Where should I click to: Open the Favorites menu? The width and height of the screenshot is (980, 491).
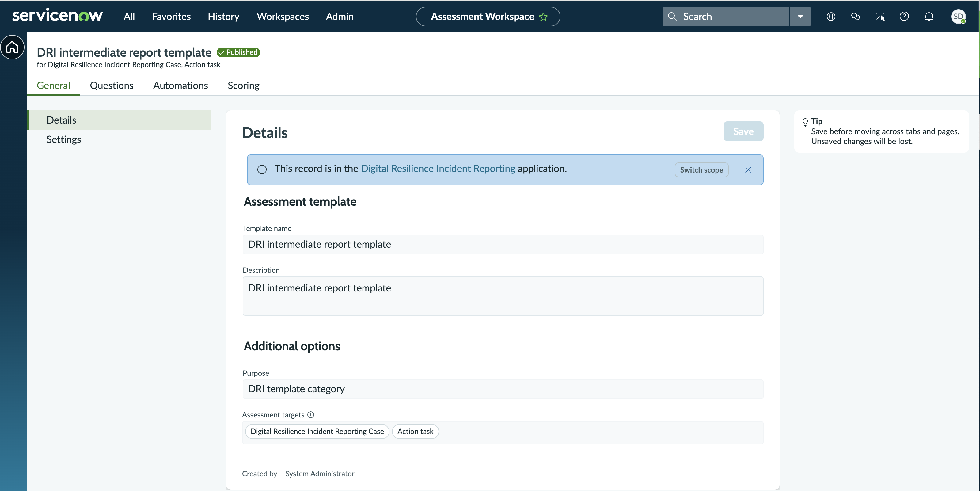(x=171, y=16)
